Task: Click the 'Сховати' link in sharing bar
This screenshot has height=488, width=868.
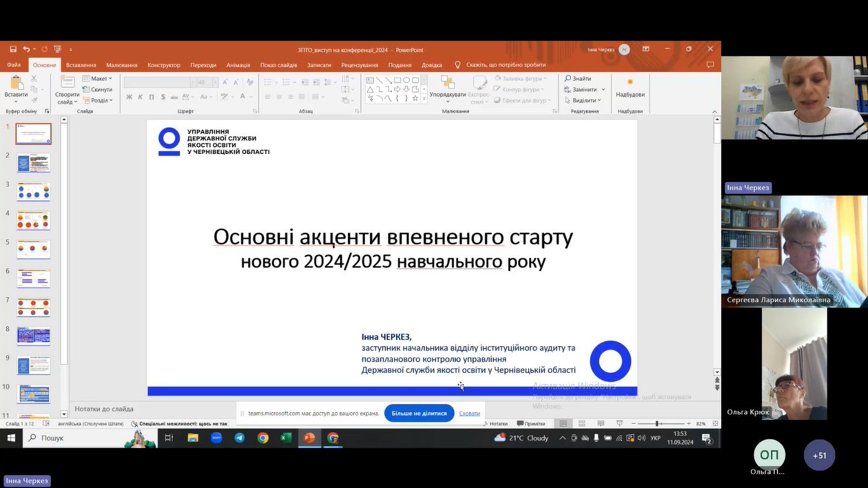Action: pyautogui.click(x=469, y=414)
